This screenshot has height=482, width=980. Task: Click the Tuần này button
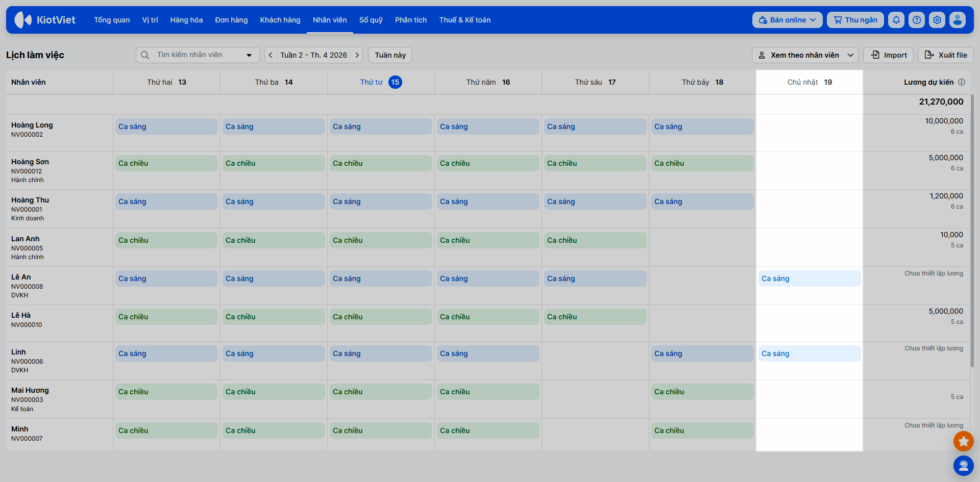pos(390,55)
